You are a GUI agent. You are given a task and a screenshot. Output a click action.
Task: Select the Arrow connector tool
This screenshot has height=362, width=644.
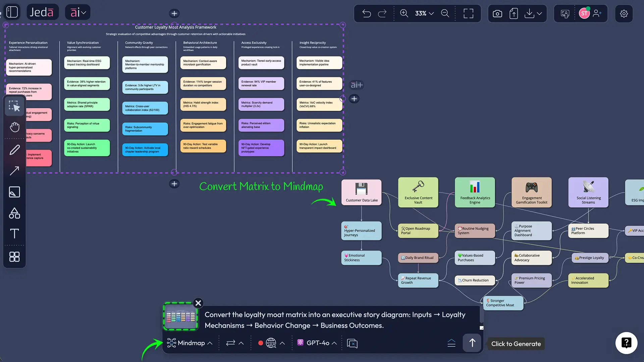(x=14, y=171)
